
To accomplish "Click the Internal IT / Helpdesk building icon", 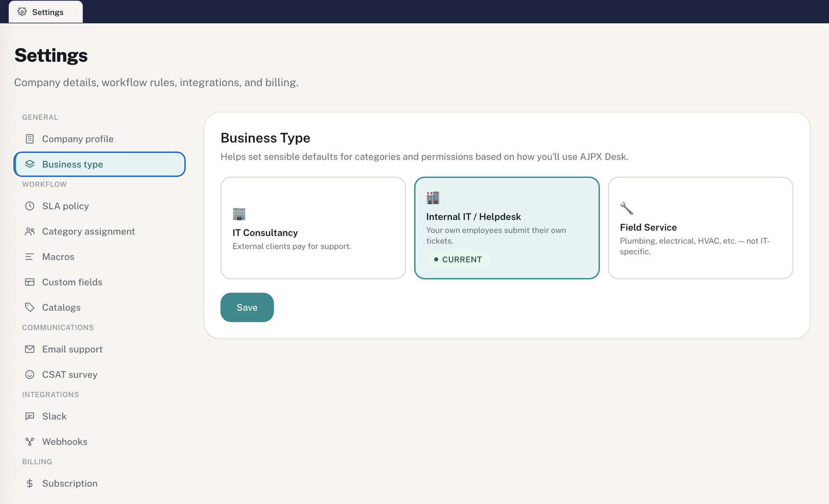I will (433, 197).
